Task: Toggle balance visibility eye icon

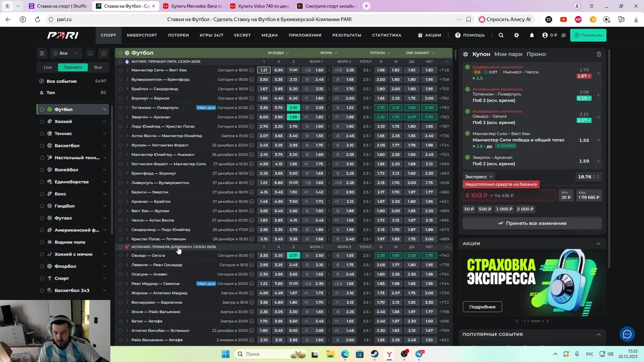Action: coord(563,35)
